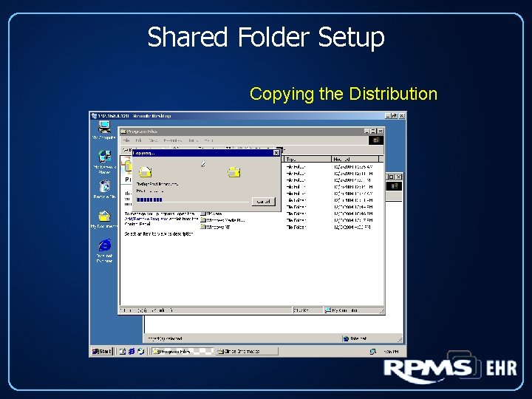Click the Modified column header

(x=355, y=159)
